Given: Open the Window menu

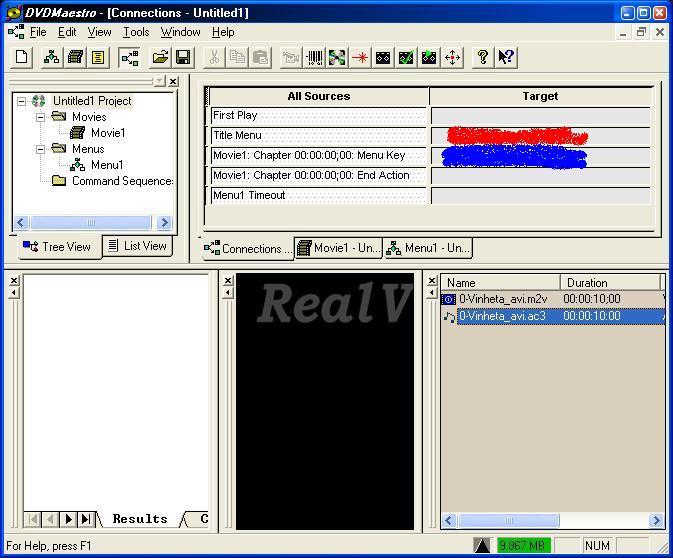Looking at the screenshot, I should (x=180, y=32).
